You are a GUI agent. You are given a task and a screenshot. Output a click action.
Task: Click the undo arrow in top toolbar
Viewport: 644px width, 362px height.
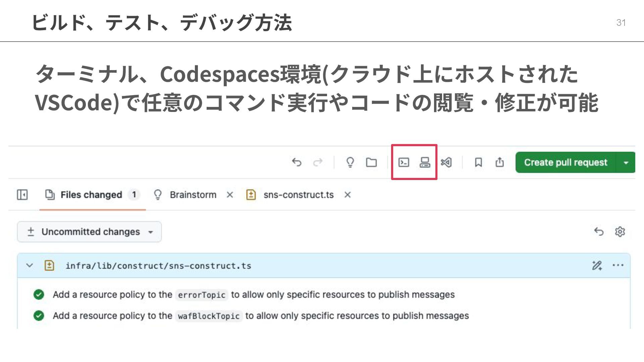pos(297,163)
